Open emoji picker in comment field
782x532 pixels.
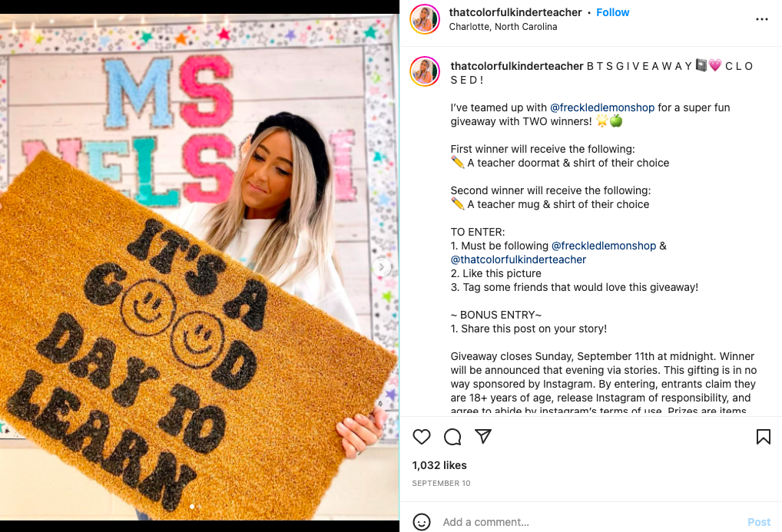tap(422, 522)
